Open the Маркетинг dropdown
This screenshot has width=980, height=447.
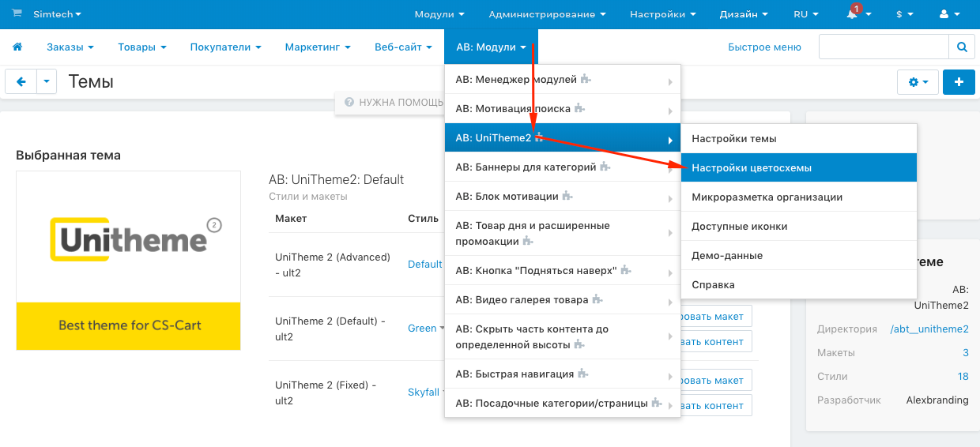318,47
